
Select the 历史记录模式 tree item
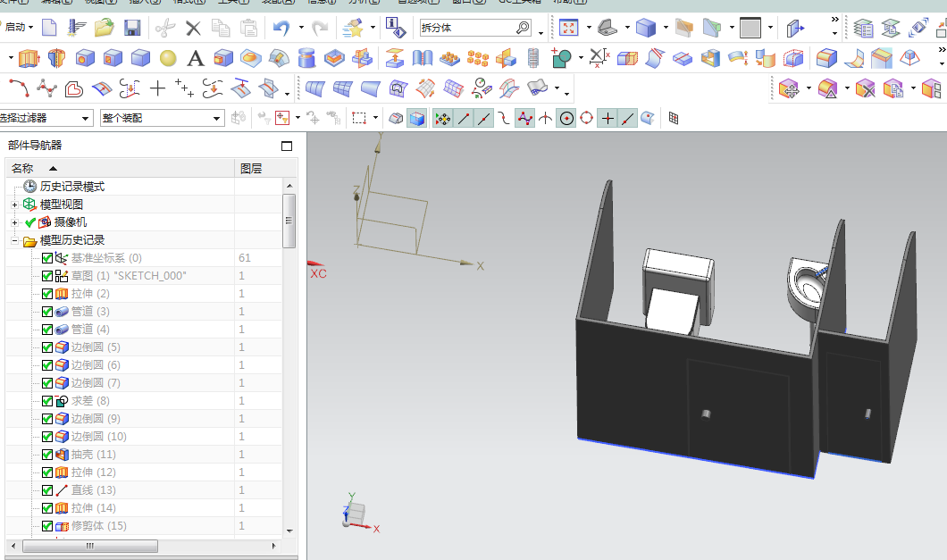coord(71,187)
